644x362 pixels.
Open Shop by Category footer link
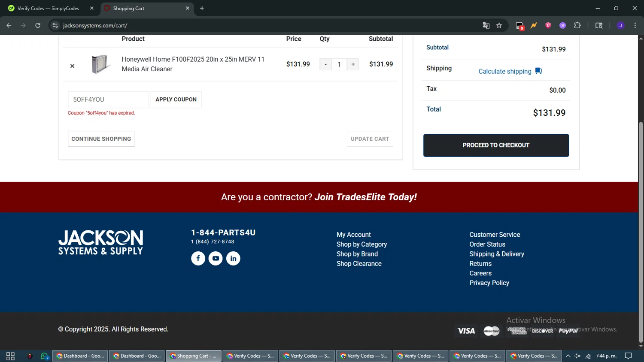coord(362,244)
